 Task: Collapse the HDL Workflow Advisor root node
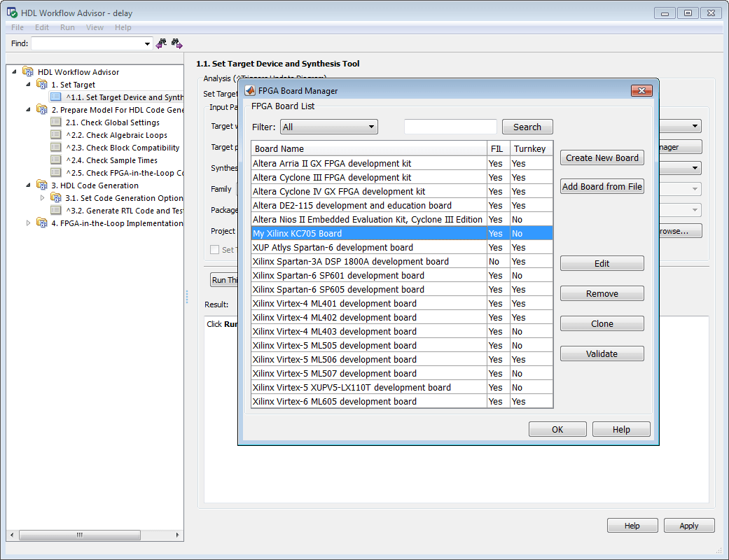point(14,71)
